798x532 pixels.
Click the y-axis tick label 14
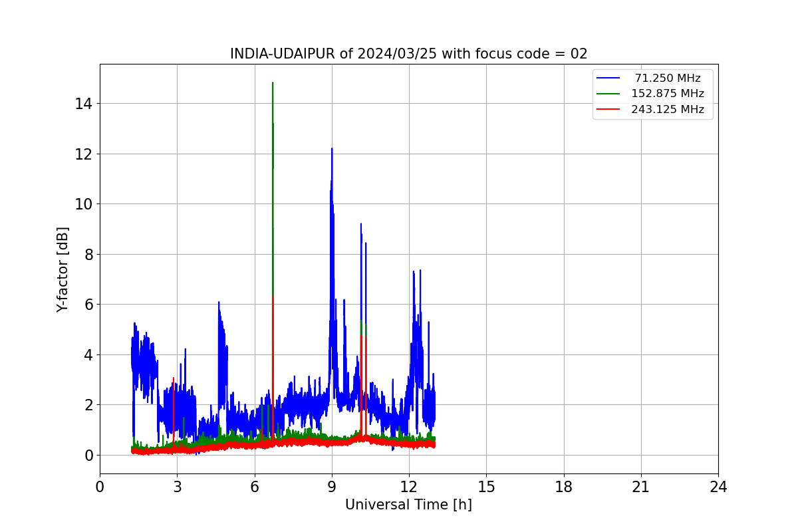click(x=84, y=104)
